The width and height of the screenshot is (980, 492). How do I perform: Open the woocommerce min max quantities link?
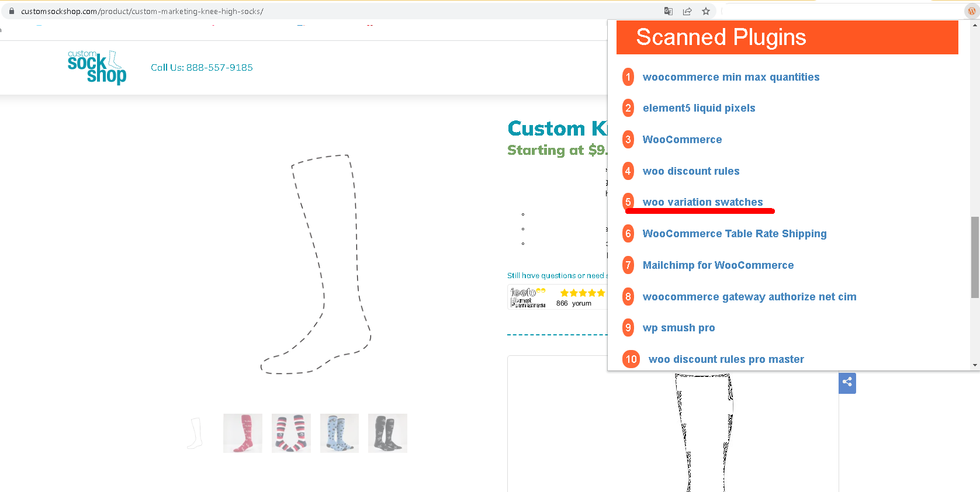731,77
